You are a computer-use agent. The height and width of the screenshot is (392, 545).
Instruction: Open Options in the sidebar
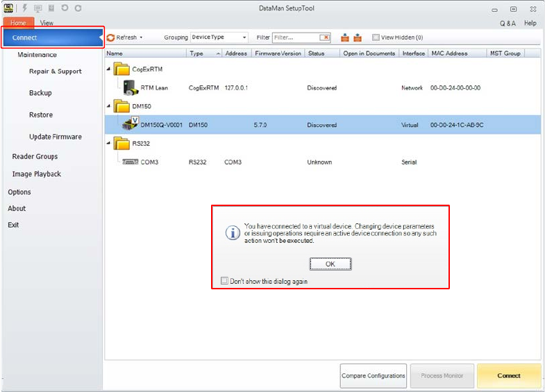[19, 192]
